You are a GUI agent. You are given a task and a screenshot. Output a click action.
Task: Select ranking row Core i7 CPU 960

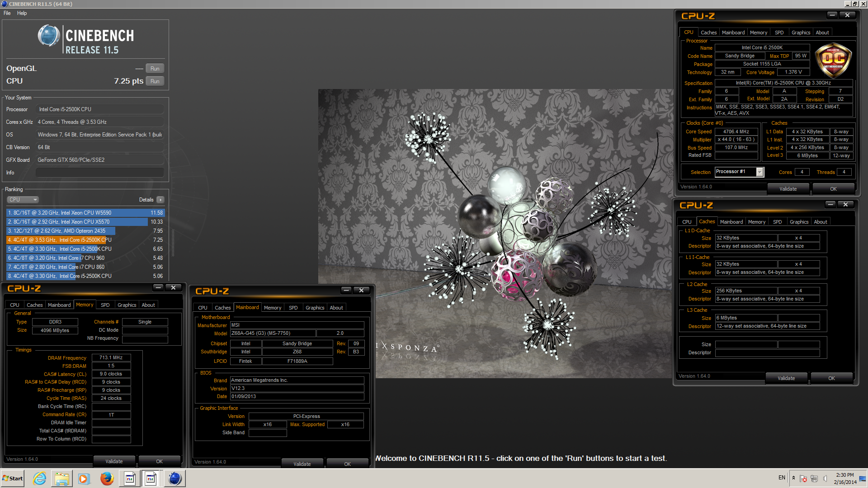tap(85, 258)
